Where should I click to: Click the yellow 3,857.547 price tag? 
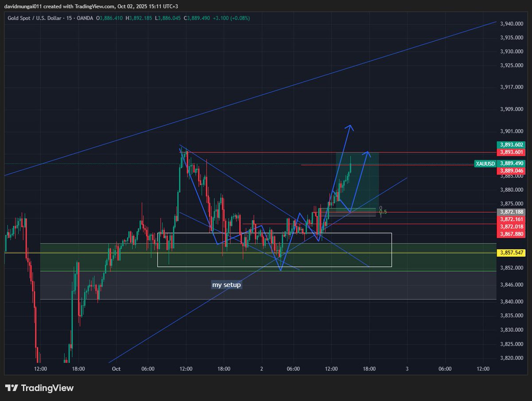pos(512,253)
